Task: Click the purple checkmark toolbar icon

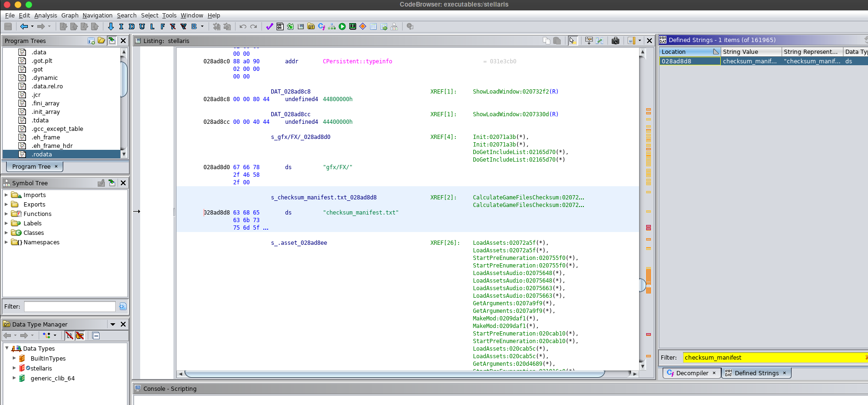Action: [x=270, y=26]
